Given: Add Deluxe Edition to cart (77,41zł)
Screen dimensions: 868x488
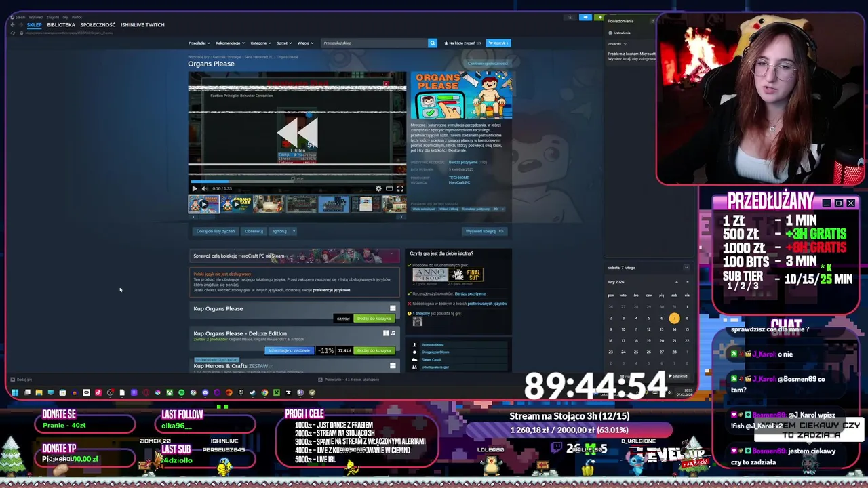Looking at the screenshot, I should [x=374, y=350].
